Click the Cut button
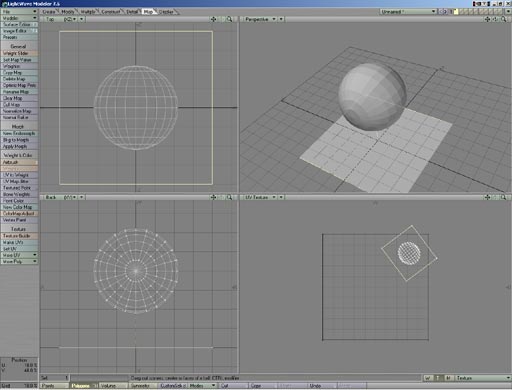512x390 pixels. [233, 386]
